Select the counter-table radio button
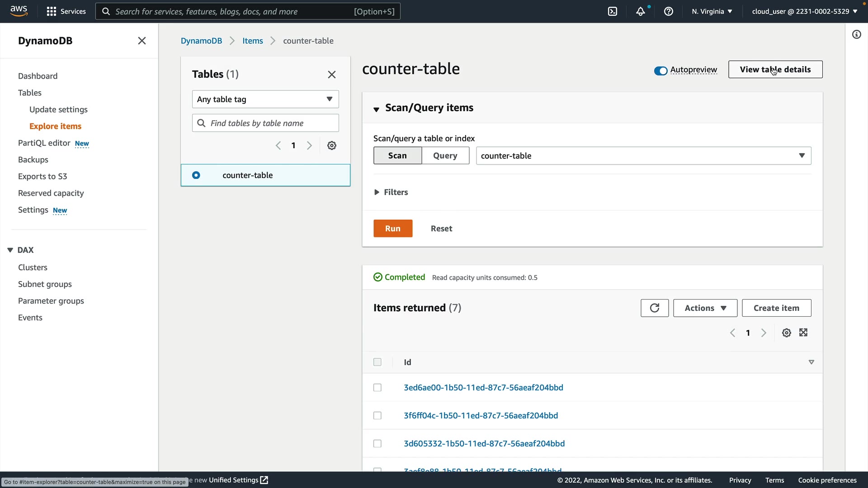The image size is (868, 488). [x=196, y=175]
